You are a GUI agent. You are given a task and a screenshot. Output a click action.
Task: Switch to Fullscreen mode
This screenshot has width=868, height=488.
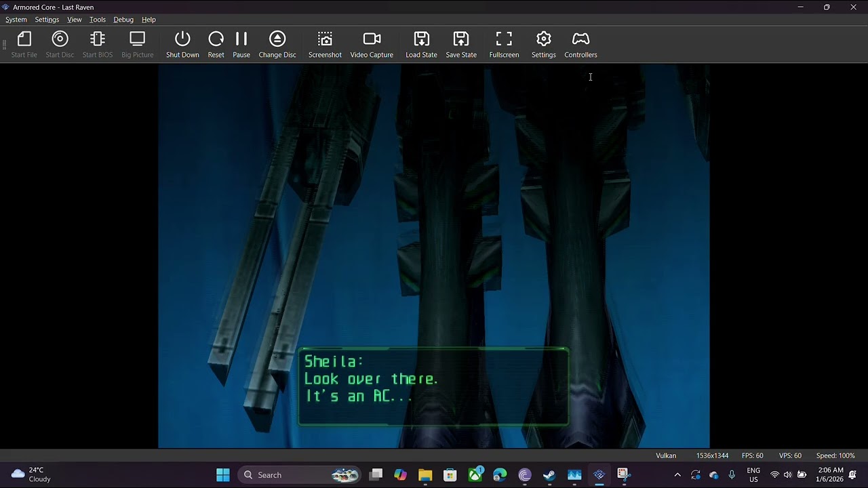coord(504,45)
